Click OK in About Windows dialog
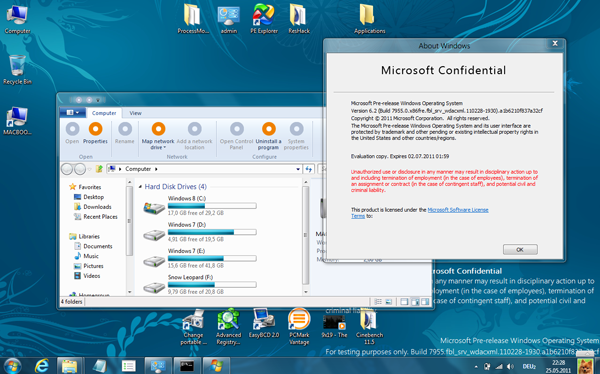The image size is (600, 374). pyautogui.click(x=520, y=250)
